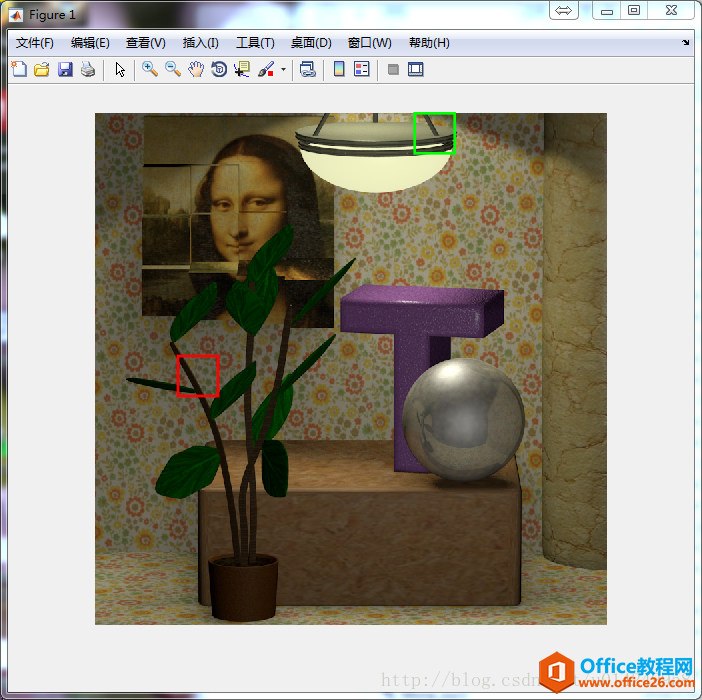Print the figure using the printer icon
The width and height of the screenshot is (702, 700).
tap(88, 69)
